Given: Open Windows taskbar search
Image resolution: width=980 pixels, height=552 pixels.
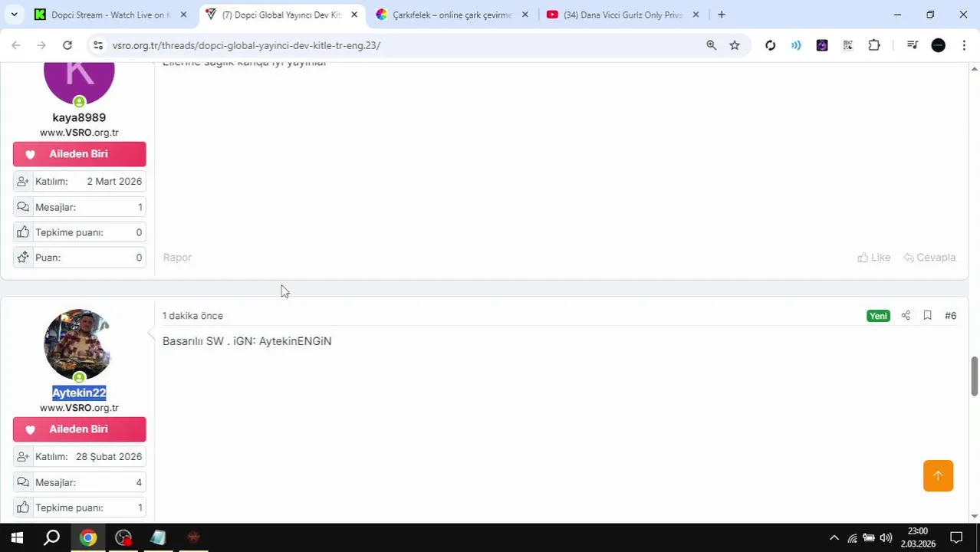Looking at the screenshot, I should coord(51,537).
